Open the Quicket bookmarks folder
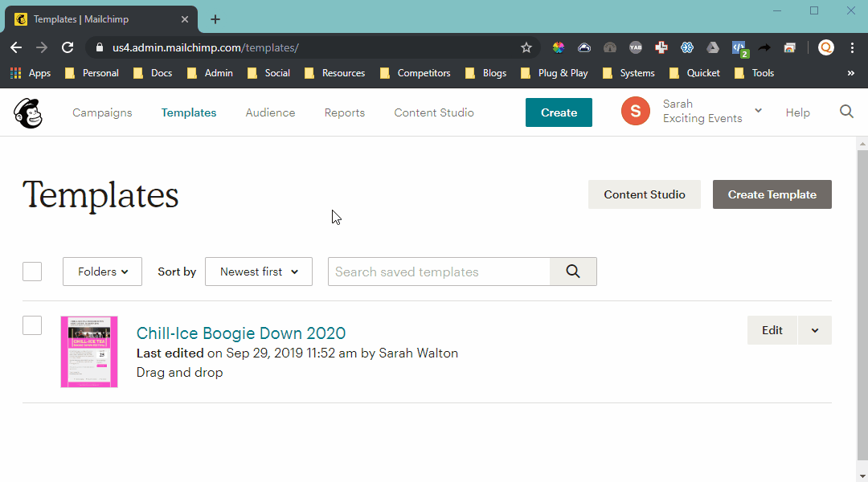The height and width of the screenshot is (482, 868). point(694,73)
